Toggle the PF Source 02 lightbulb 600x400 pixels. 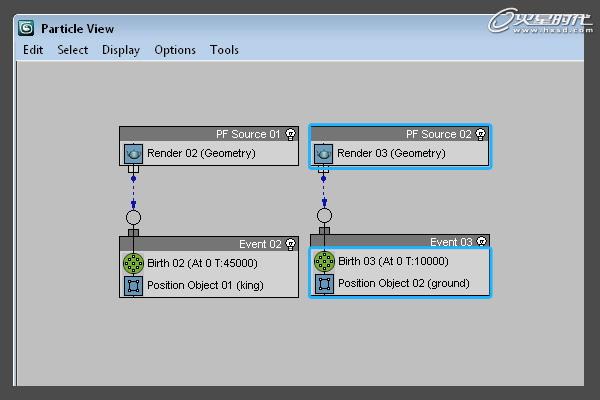[x=480, y=133]
